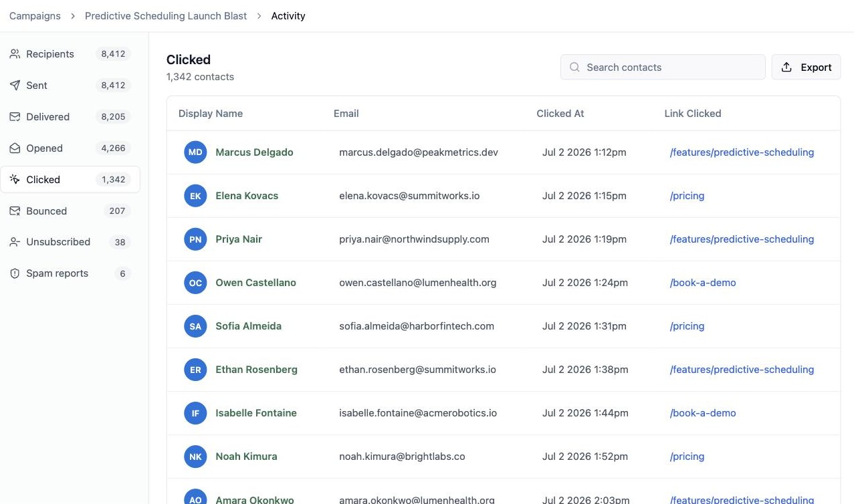Click email priya.nair@northwindsupply.com

(414, 239)
